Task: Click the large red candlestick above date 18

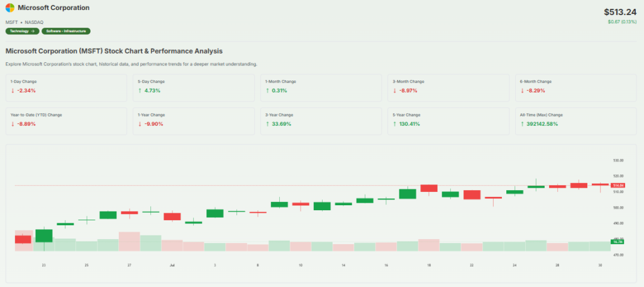Action: (429, 188)
